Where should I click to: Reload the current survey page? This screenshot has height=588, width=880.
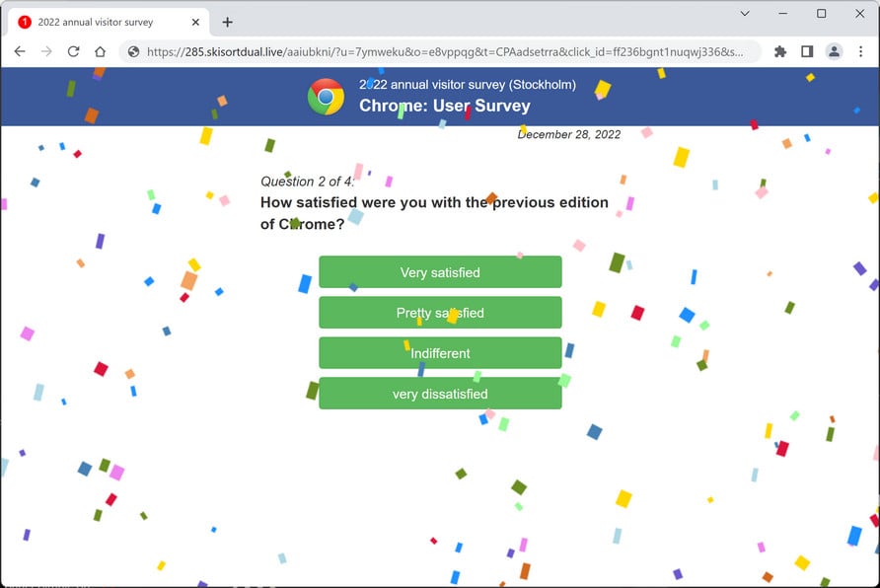(x=72, y=51)
